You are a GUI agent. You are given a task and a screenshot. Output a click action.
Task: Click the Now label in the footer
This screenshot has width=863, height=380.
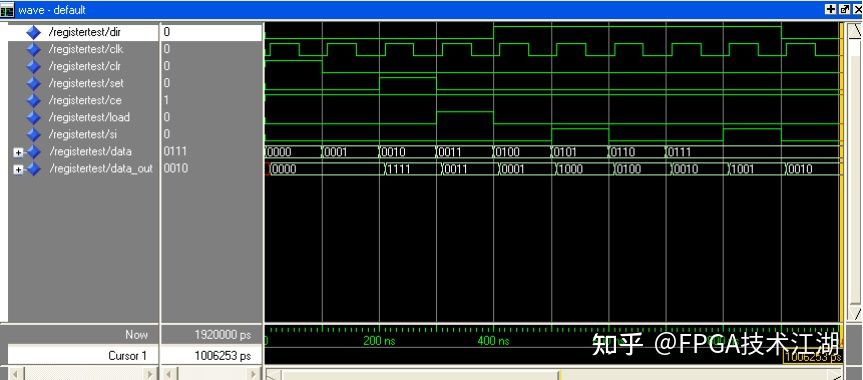tap(136, 334)
